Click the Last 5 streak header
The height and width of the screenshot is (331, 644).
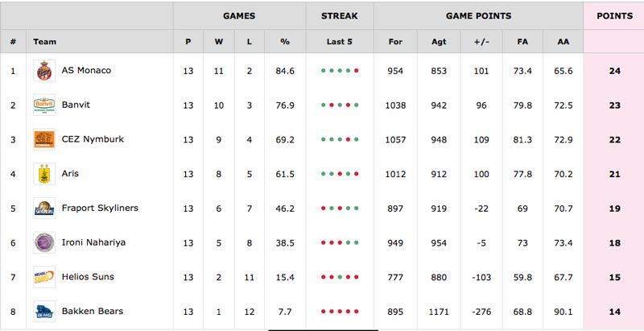click(x=339, y=42)
